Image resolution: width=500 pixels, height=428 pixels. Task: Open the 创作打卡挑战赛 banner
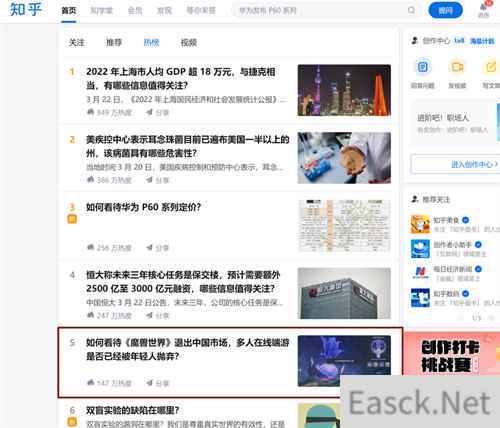coord(452,353)
